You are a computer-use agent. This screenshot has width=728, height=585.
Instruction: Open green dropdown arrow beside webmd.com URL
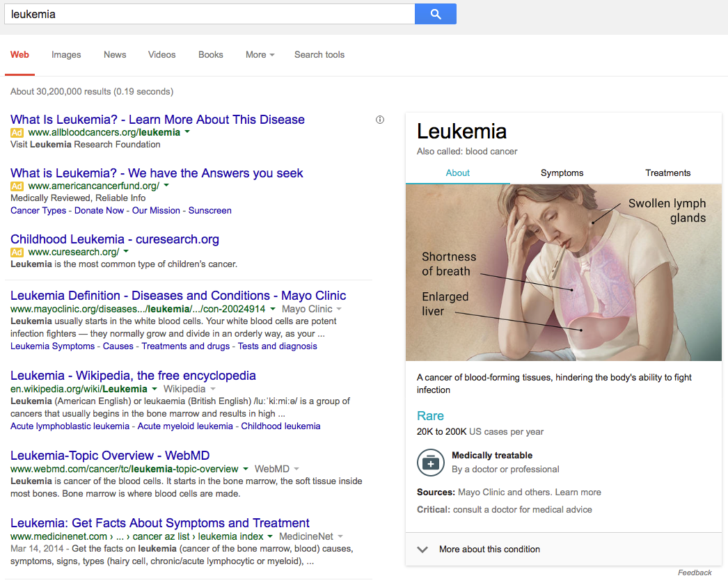point(245,469)
